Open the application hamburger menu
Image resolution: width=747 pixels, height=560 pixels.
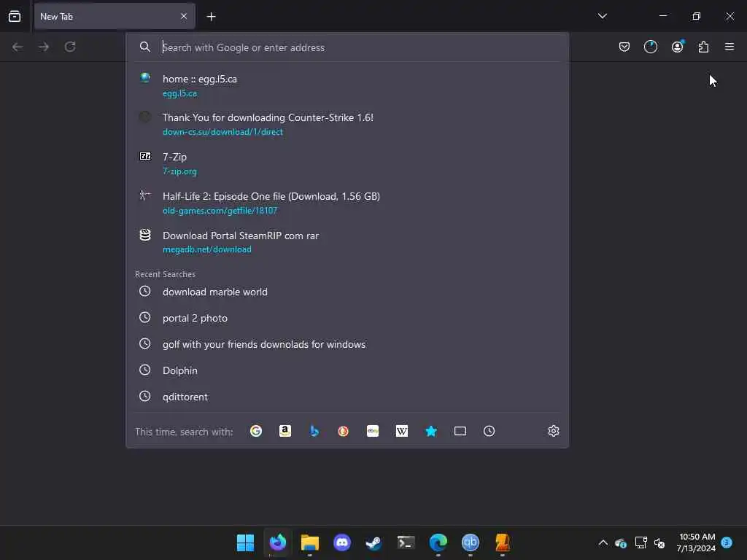coord(729,47)
